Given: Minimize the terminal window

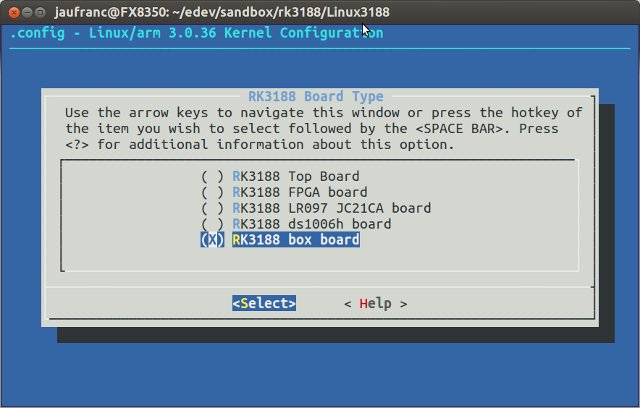Looking at the screenshot, I should pos(27,12).
